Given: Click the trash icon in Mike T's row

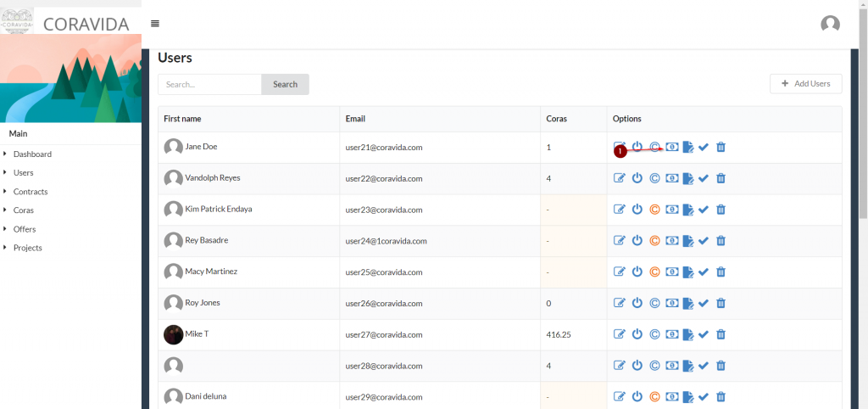Looking at the screenshot, I should point(721,334).
